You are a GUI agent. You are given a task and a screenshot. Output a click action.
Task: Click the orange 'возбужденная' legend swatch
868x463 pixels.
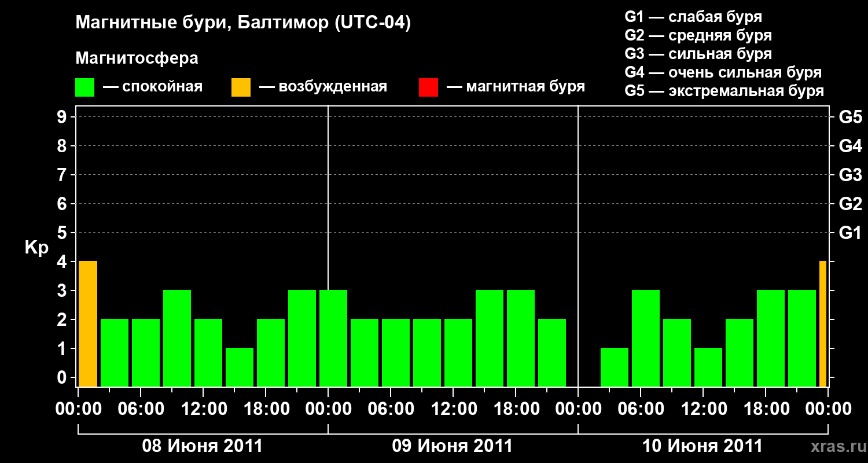241,87
